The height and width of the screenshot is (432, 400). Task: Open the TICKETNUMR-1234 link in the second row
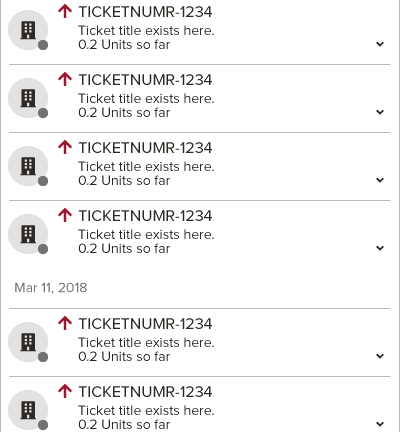(x=145, y=80)
